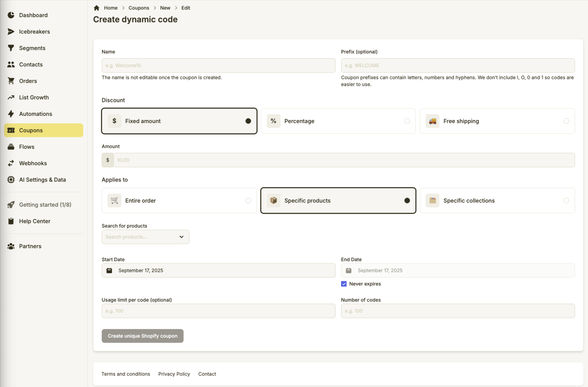Click the Automations lightning bolt icon

(11, 114)
